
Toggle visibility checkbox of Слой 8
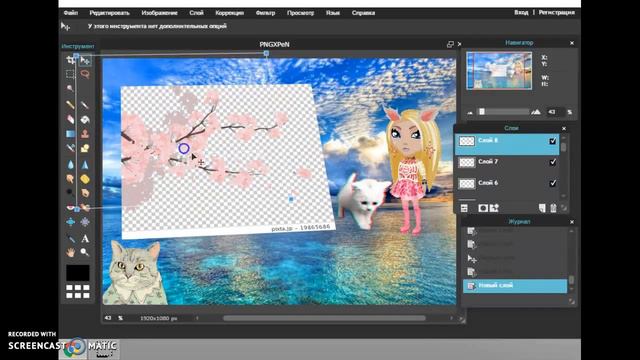tap(553, 141)
